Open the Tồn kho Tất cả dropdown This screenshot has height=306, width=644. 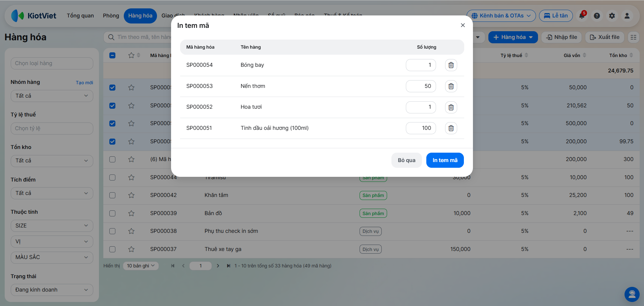pos(52,161)
